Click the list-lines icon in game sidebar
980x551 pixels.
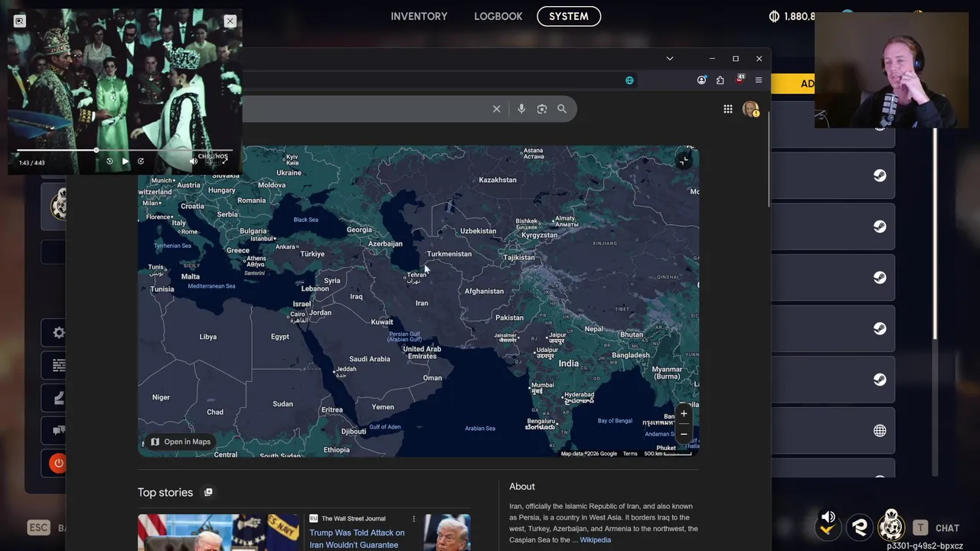pyautogui.click(x=59, y=366)
